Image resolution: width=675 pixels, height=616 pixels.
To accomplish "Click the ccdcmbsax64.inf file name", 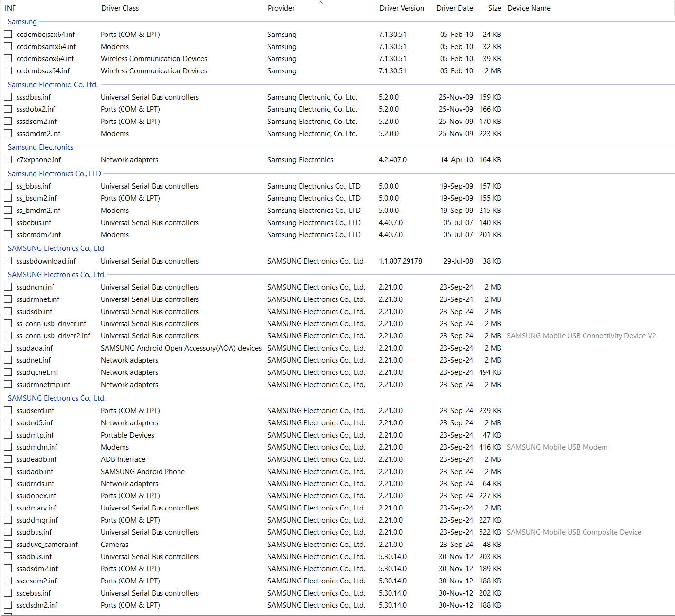I will click(43, 71).
